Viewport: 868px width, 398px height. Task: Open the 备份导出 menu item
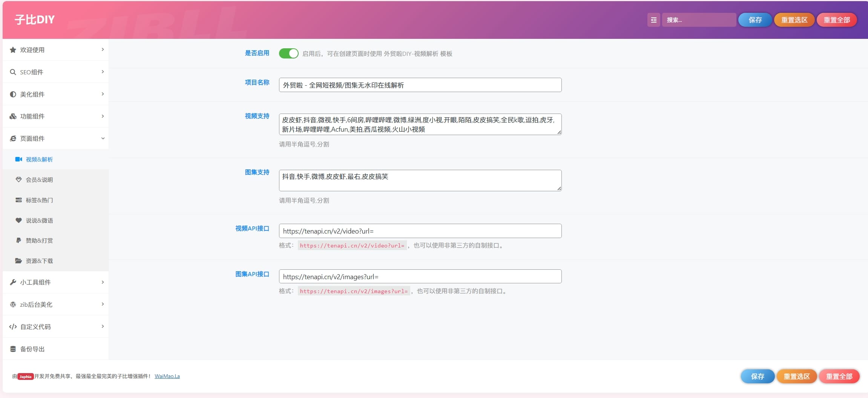[56, 349]
